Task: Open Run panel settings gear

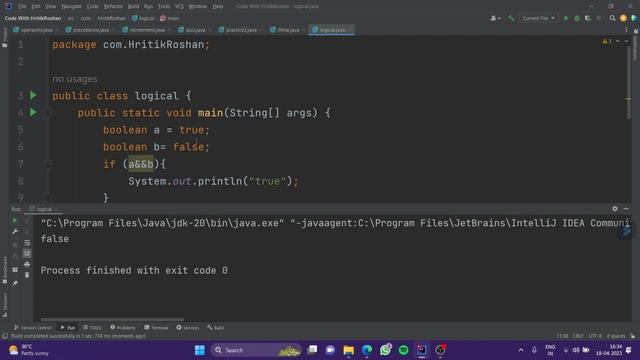Action: tap(615, 209)
